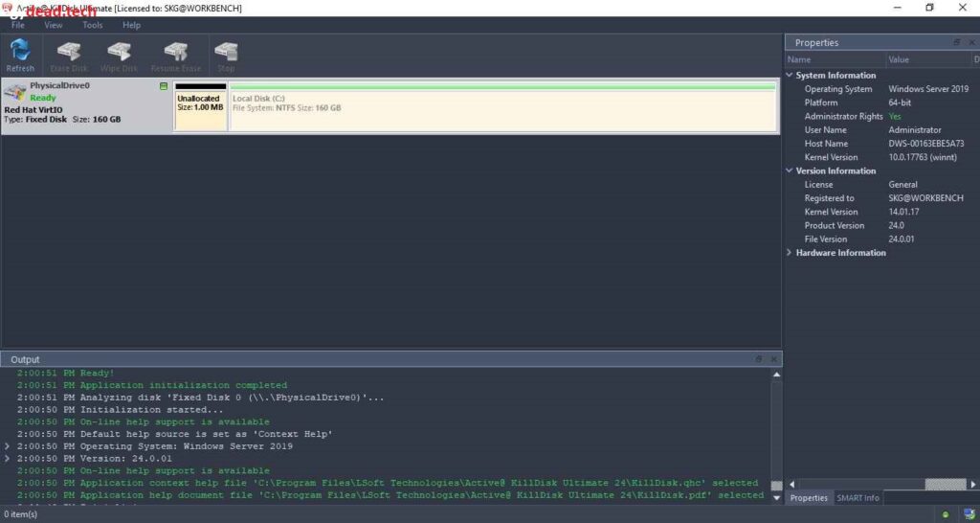
Task: Open the Tools menu
Action: click(x=93, y=25)
